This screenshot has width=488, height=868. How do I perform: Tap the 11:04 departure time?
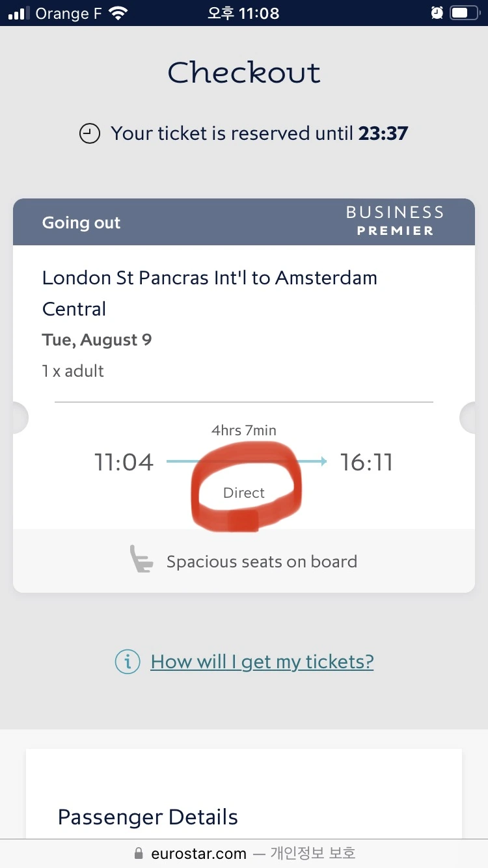pyautogui.click(x=124, y=463)
